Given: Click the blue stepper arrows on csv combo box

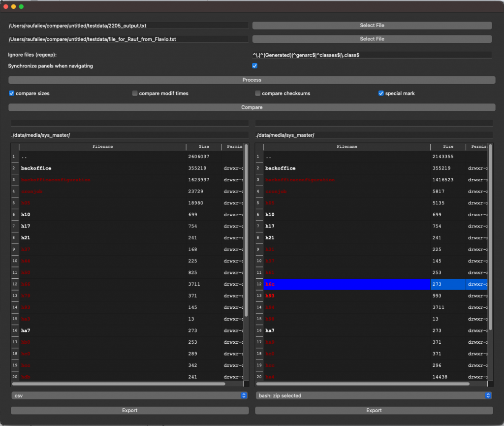Looking at the screenshot, I should tap(243, 395).
